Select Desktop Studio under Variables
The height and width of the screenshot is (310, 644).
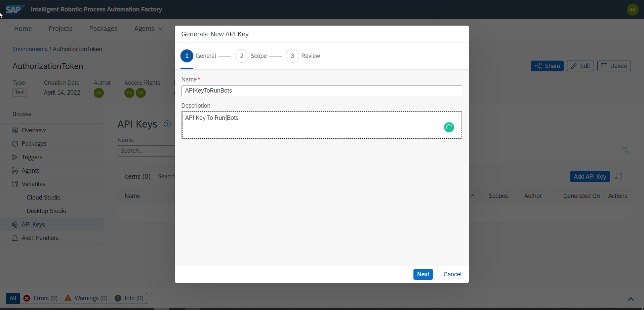tap(52, 211)
